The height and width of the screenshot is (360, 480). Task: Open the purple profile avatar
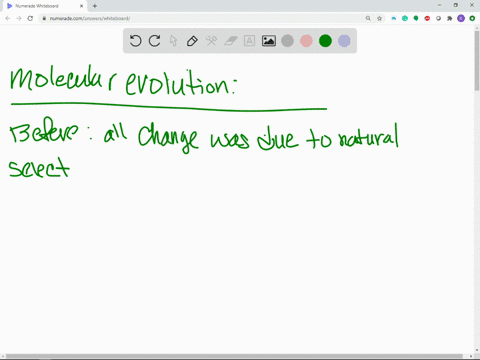[x=461, y=18]
